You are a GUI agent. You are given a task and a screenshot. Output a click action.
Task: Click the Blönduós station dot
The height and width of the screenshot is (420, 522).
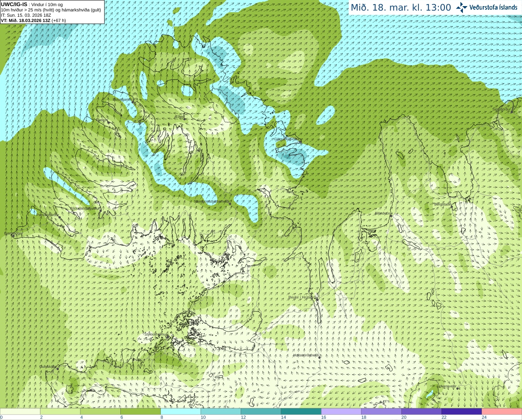391,216
